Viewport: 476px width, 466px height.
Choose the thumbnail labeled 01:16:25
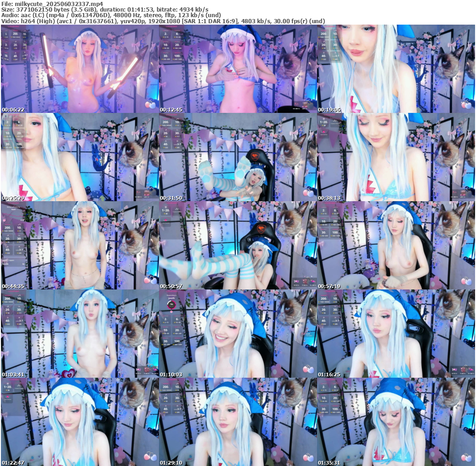click(396, 334)
